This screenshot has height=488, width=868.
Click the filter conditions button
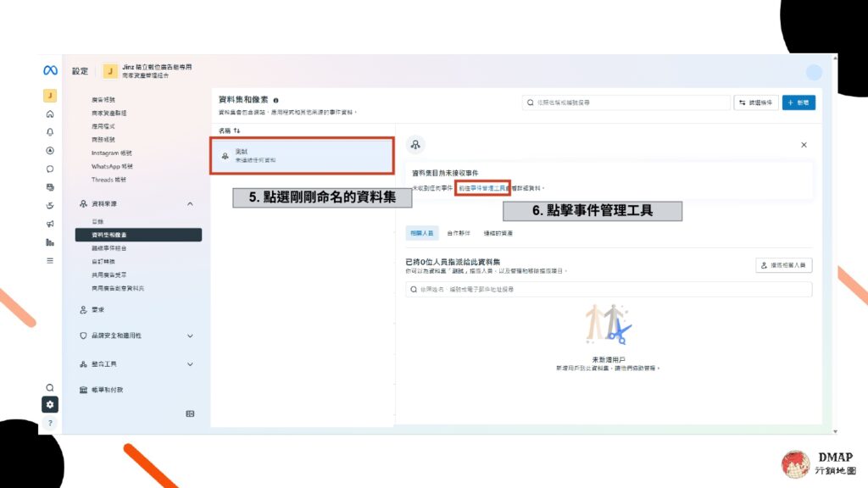tap(756, 103)
